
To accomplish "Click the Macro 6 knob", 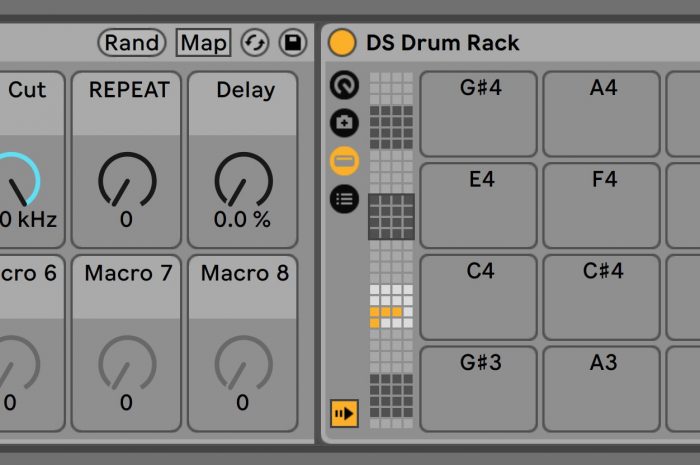I will tap(18, 363).
